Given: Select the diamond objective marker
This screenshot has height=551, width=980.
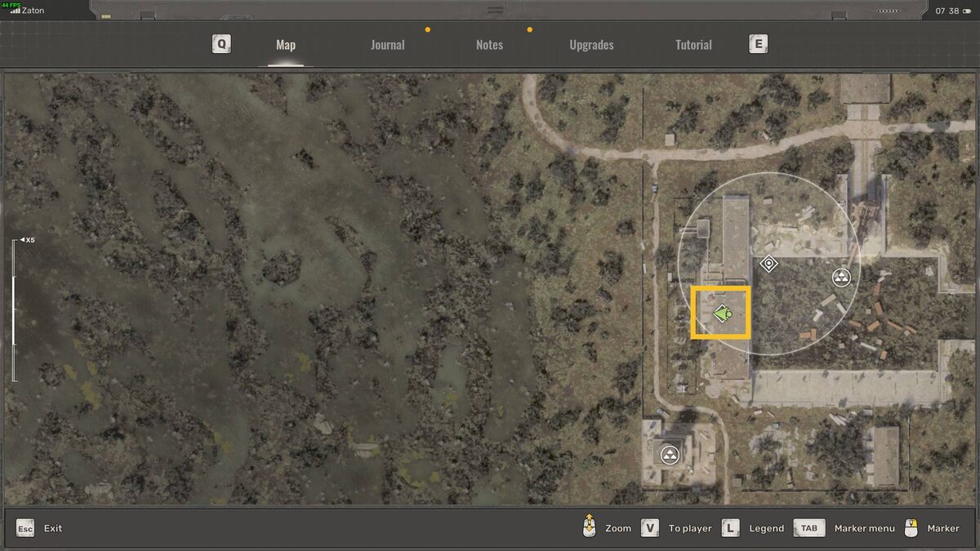Looking at the screenshot, I should (768, 264).
